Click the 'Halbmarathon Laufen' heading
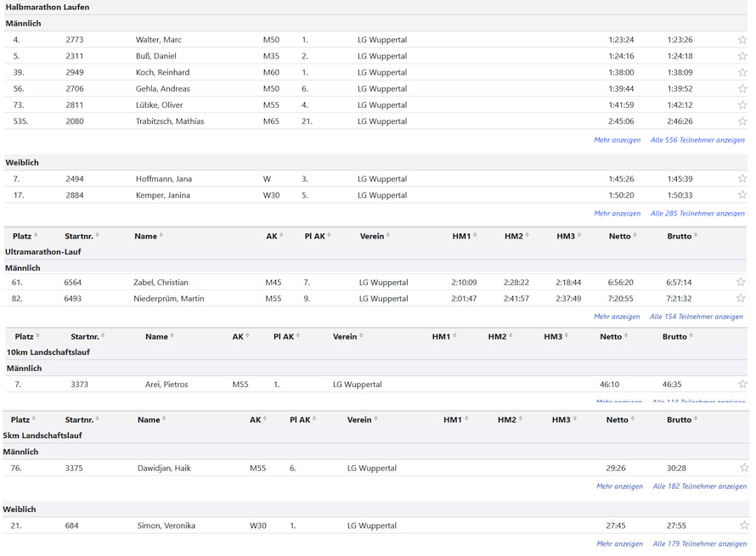Viewport: 756px width, 556px height. (x=48, y=8)
